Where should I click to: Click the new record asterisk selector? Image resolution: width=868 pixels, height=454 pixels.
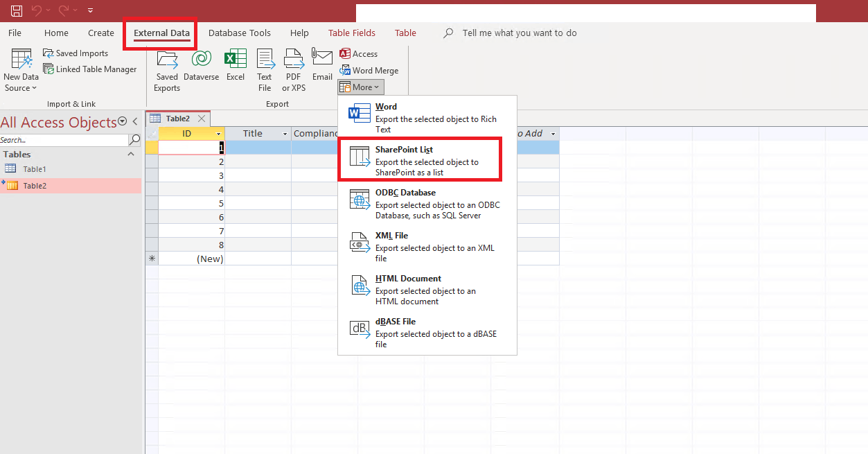(x=152, y=259)
